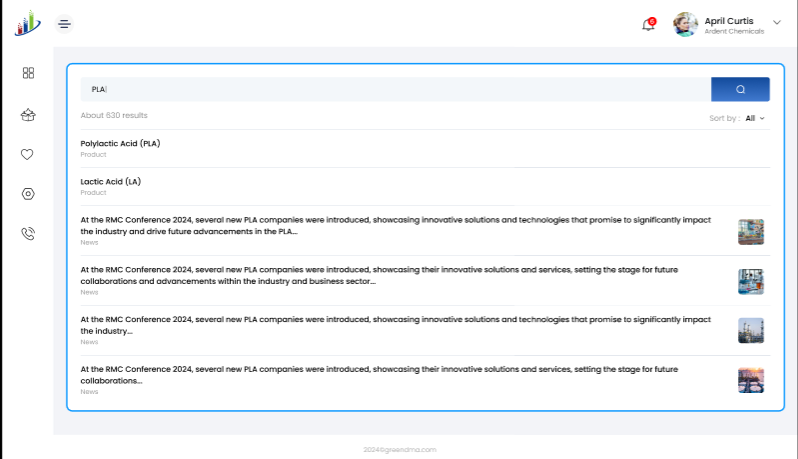Open the settings hexagon icon in sidebar
798x459 pixels.
pos(28,194)
